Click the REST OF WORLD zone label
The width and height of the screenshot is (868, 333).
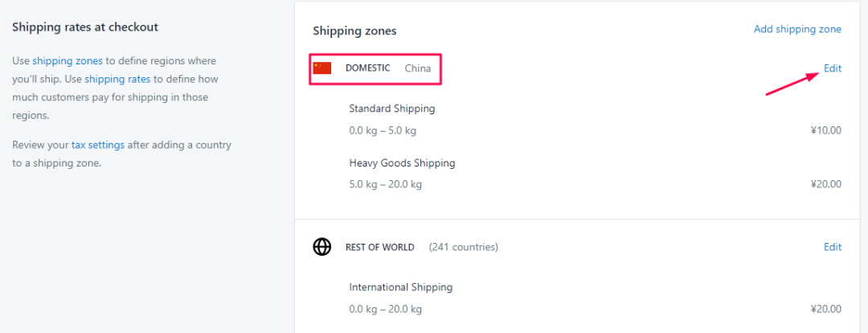click(379, 247)
